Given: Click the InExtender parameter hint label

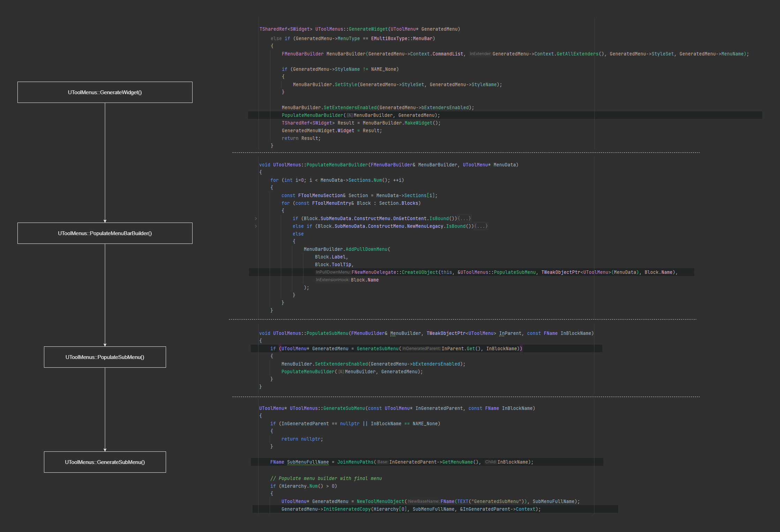Looking at the screenshot, I should click(x=480, y=54).
